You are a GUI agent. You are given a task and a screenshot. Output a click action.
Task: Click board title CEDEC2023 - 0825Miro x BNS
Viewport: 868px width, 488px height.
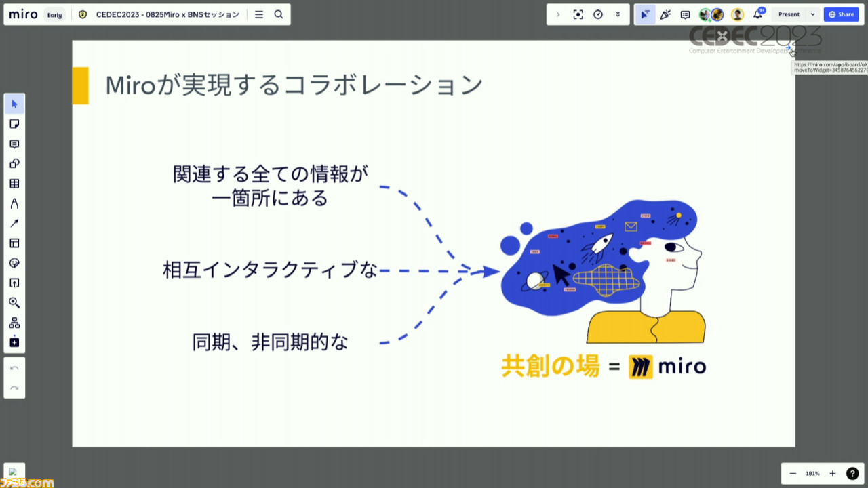point(167,14)
